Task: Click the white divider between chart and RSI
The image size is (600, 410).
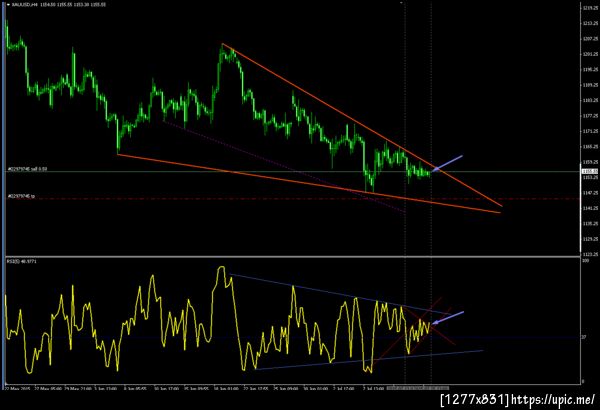Action: [293, 256]
